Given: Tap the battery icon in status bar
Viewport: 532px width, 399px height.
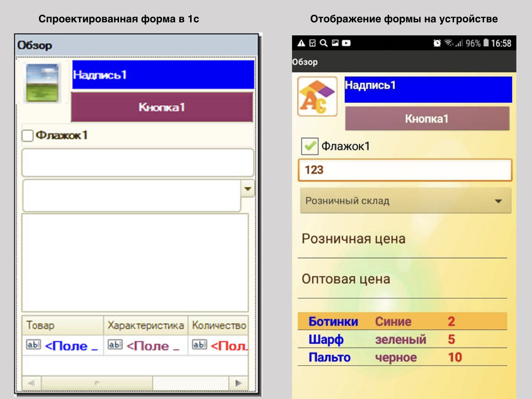Looking at the screenshot, I should 486,43.
